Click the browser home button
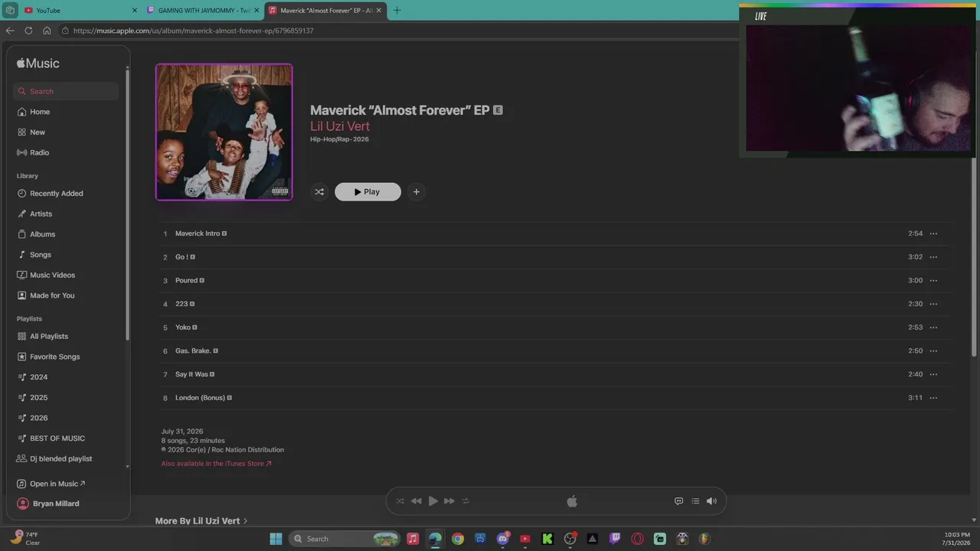The height and width of the screenshot is (551, 980). [47, 31]
